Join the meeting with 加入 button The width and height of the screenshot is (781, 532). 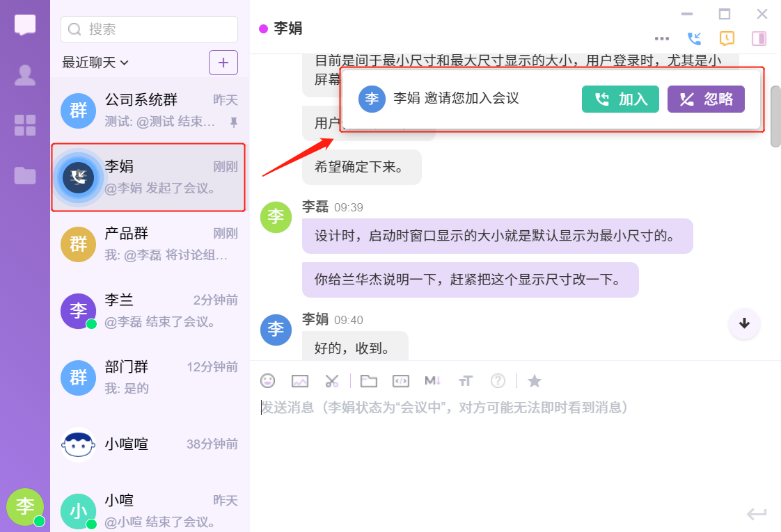[x=620, y=99]
